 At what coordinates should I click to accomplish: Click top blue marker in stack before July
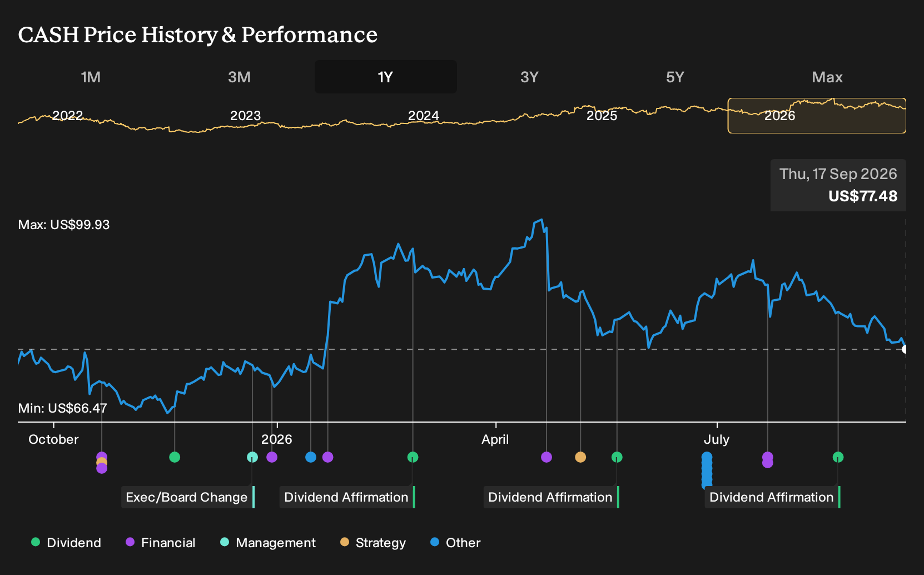point(707,457)
